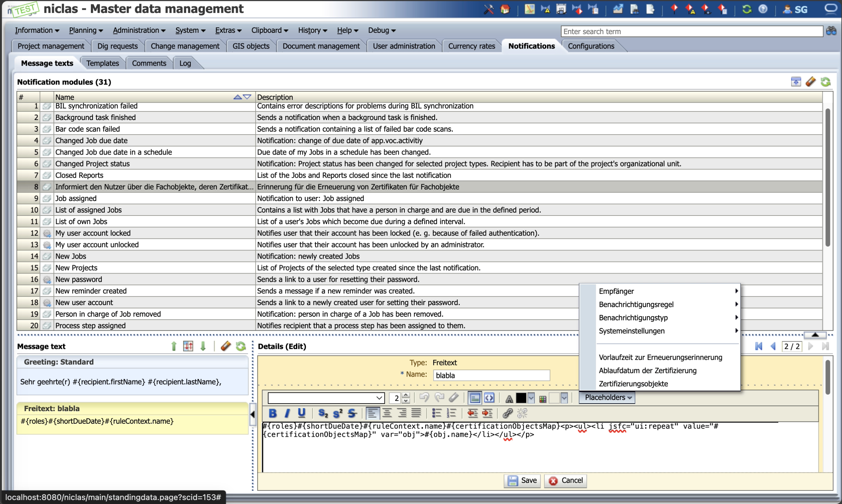Viewport: 842px width, 504px height.
Task: Switch to the Templates tab
Action: click(103, 63)
